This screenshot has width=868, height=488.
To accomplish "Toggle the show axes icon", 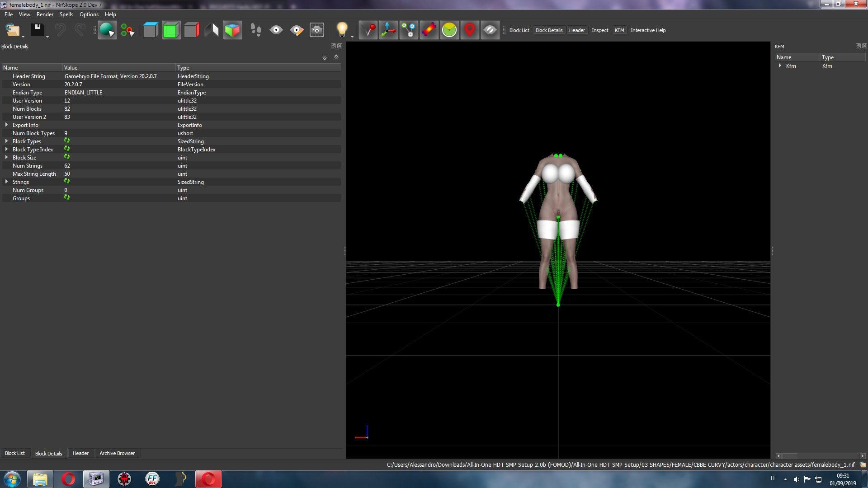I will tap(388, 30).
